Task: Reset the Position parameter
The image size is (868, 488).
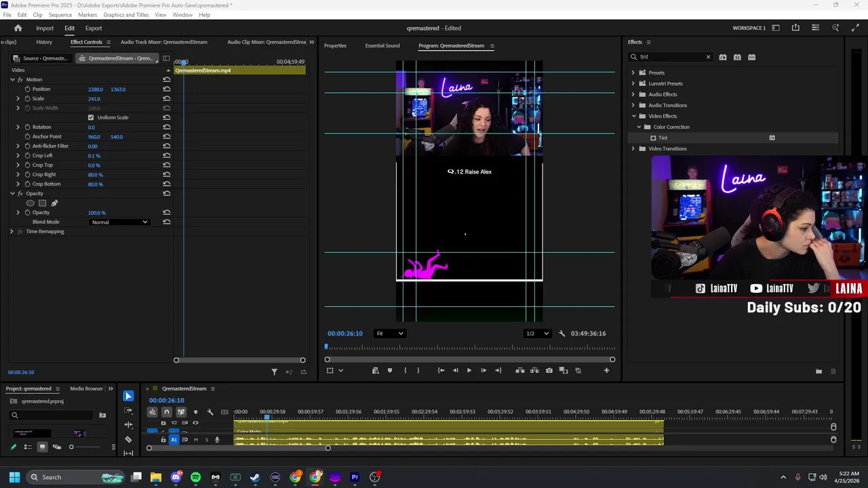Action: click(x=166, y=89)
